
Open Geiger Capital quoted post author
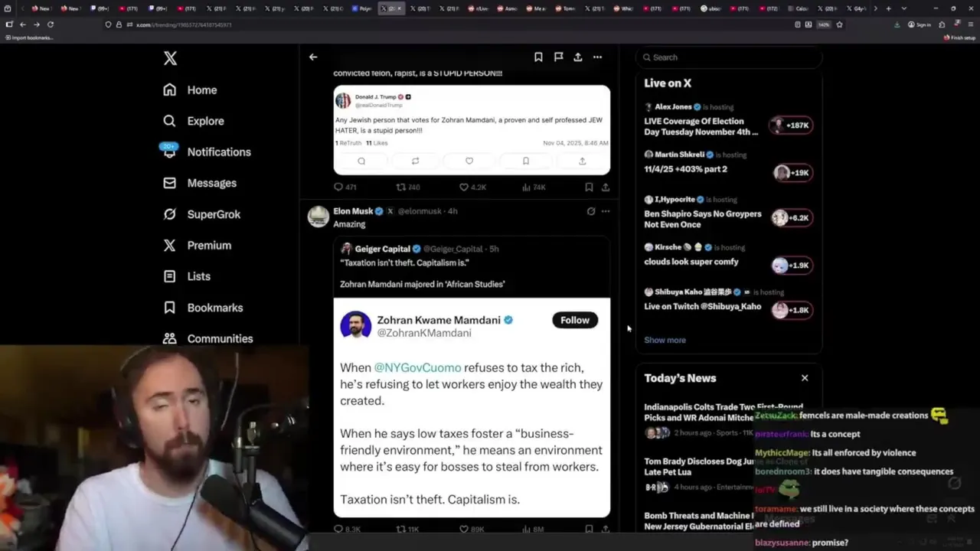[x=383, y=249]
